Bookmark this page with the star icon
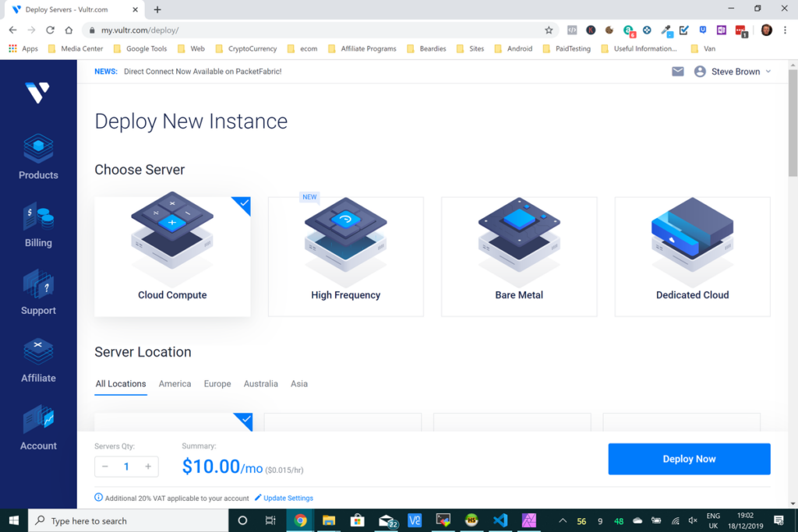Image resolution: width=798 pixels, height=532 pixels. [x=549, y=30]
